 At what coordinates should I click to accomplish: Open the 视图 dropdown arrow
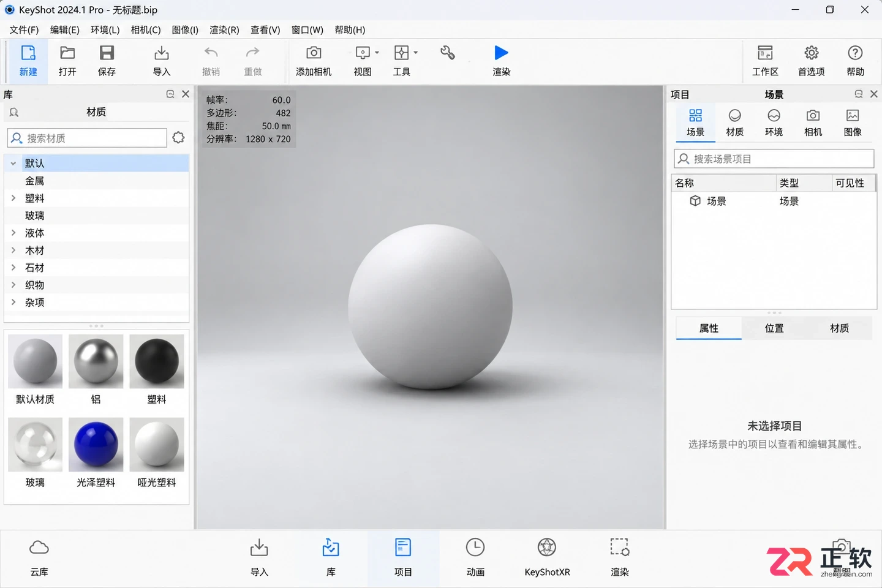(x=377, y=53)
